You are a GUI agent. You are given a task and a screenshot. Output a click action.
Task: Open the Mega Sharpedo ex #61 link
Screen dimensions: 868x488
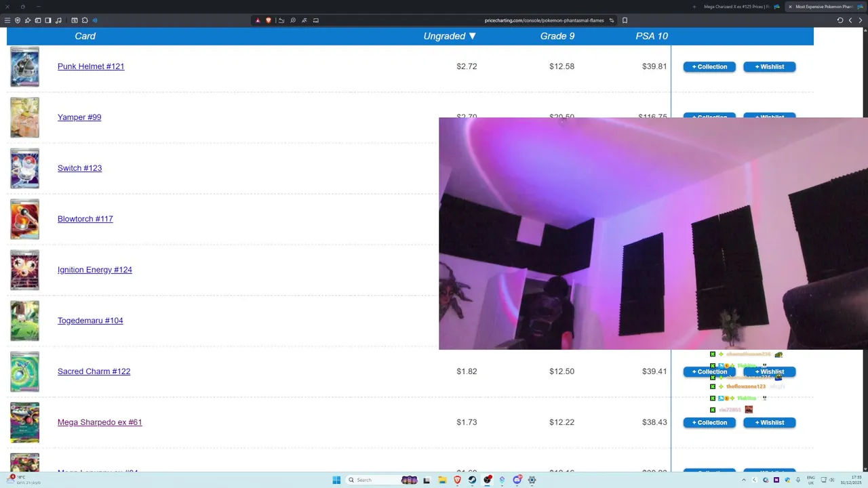[100, 422]
